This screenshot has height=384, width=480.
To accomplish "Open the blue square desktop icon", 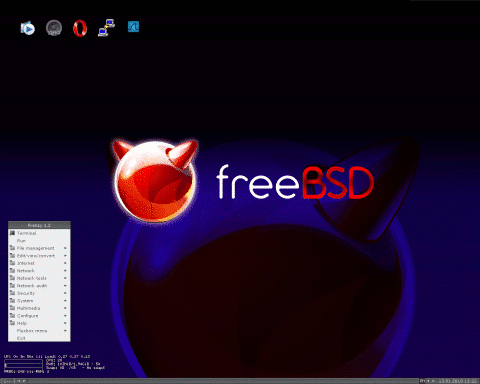I will click(133, 27).
